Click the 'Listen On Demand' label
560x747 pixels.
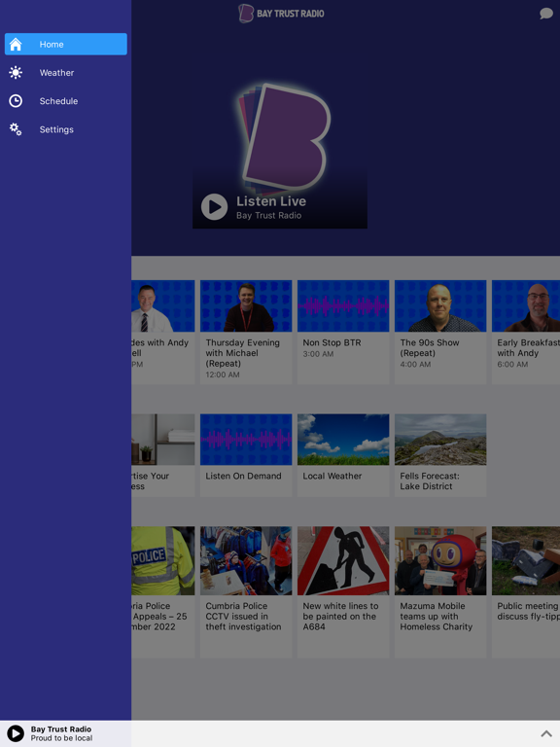click(x=243, y=476)
